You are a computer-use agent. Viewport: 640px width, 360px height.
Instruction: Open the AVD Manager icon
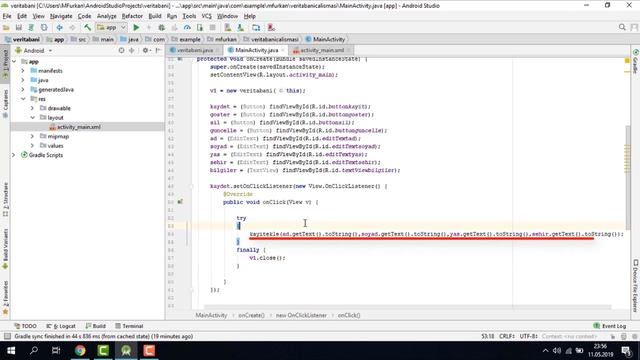[228, 28]
